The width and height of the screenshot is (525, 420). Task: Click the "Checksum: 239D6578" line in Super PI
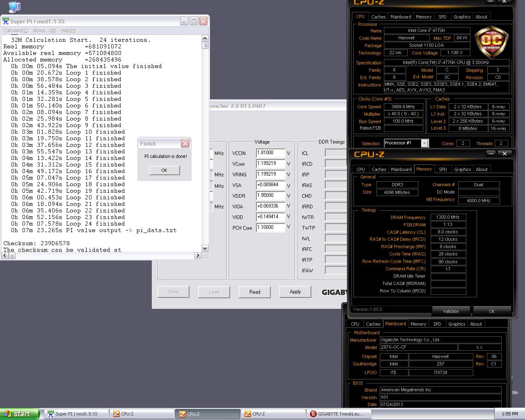[37, 243]
